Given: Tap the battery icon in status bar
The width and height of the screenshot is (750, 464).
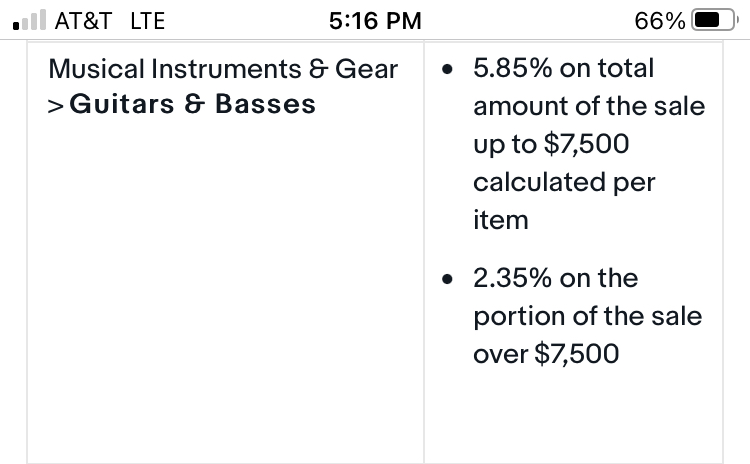Looking at the screenshot, I should (715, 20).
